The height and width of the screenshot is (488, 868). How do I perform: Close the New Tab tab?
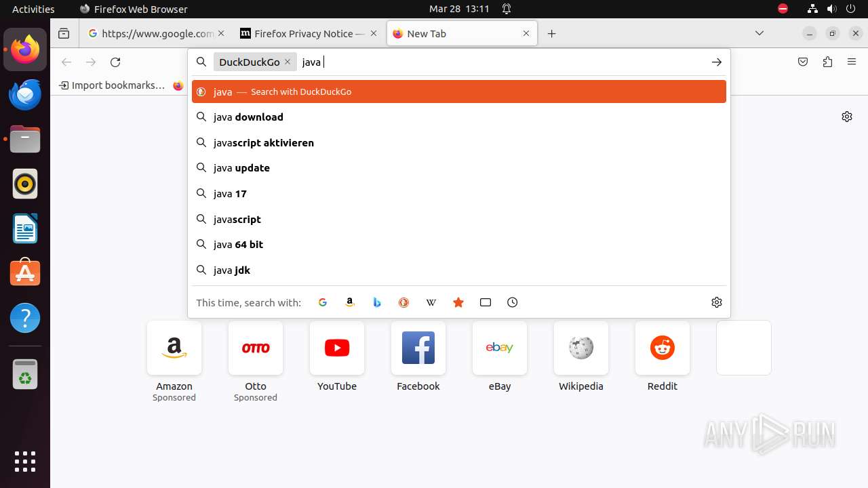[x=526, y=33]
